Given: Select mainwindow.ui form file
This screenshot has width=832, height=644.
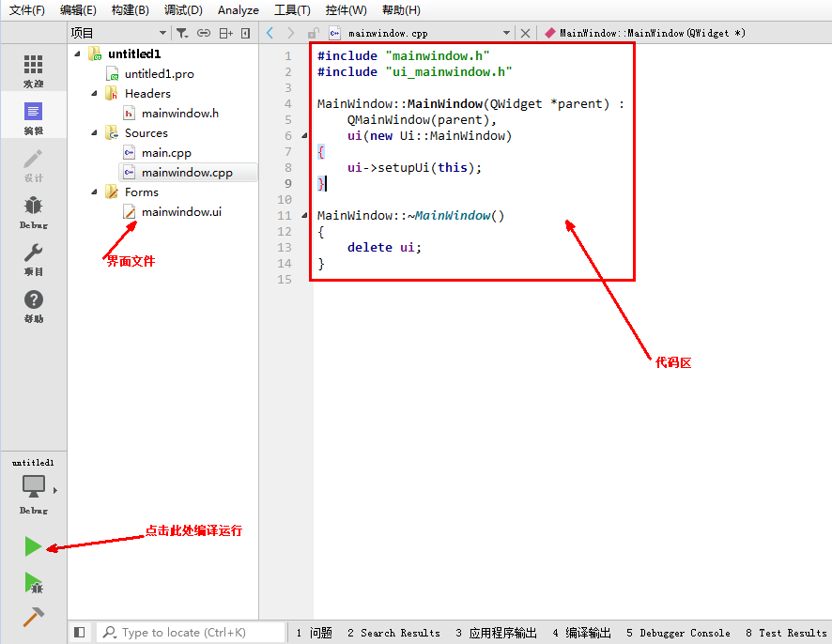Looking at the screenshot, I should coord(181,211).
